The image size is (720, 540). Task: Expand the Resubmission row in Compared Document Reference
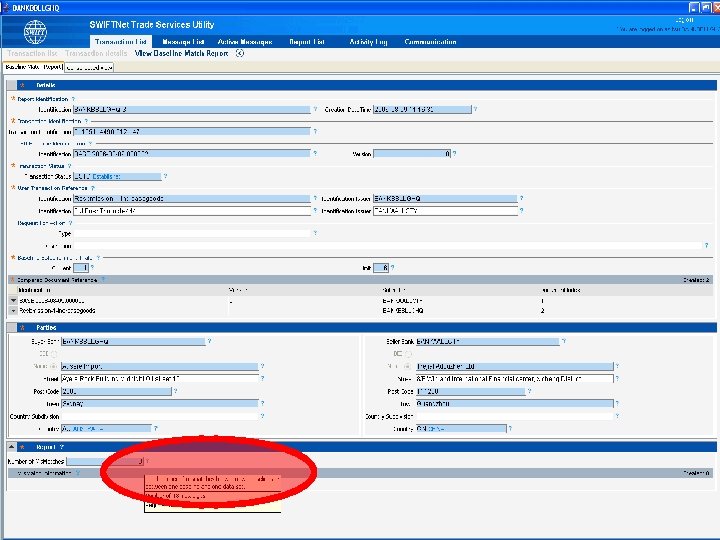click(13, 311)
